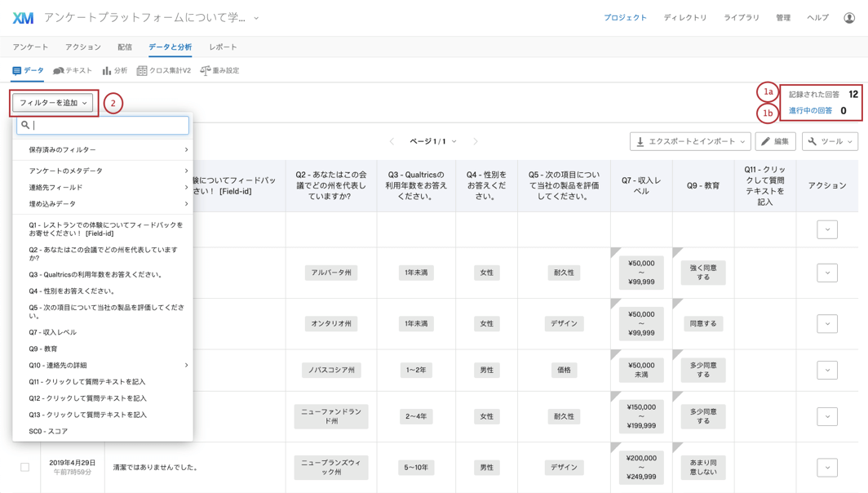Select Q7 - 収入レベル filter option

[x=103, y=332]
